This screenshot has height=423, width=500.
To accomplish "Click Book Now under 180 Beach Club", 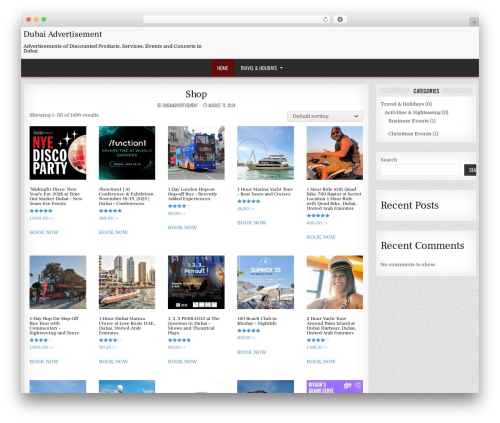I will click(252, 352).
